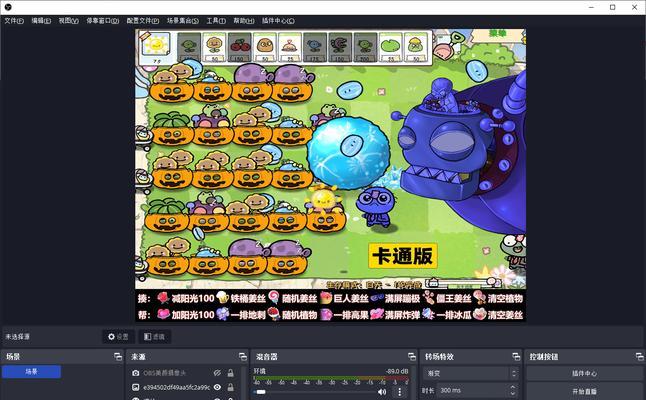
Task: Click the -89.0 dB level readout
Action: coord(397,371)
